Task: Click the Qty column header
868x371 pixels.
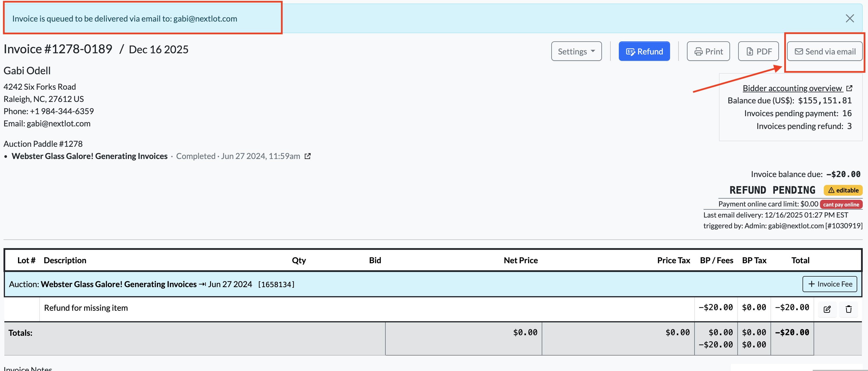Action: [299, 260]
